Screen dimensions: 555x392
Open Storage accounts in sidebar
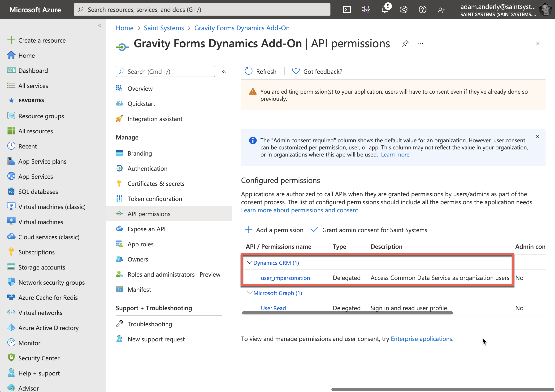tap(42, 267)
